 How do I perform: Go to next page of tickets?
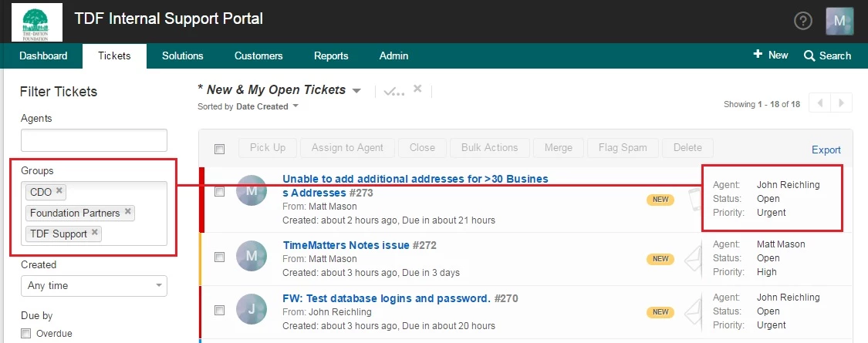[842, 103]
